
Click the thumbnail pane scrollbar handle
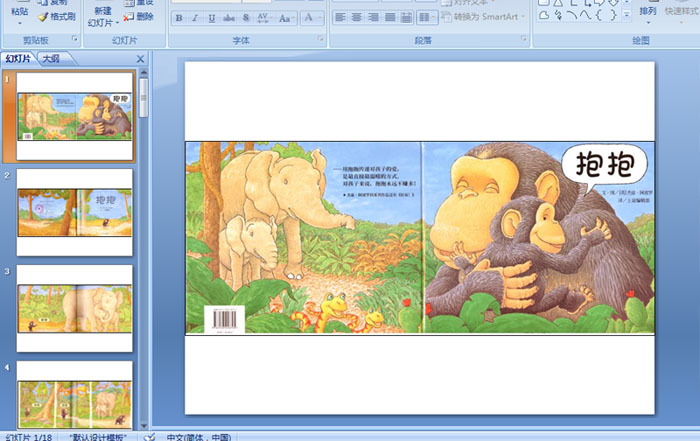tap(144, 98)
